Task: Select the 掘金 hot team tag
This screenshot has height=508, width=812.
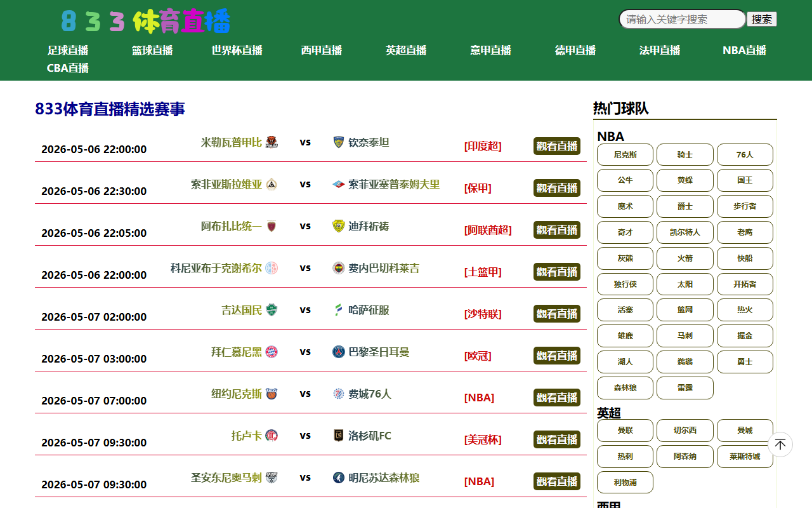Action: pyautogui.click(x=745, y=336)
